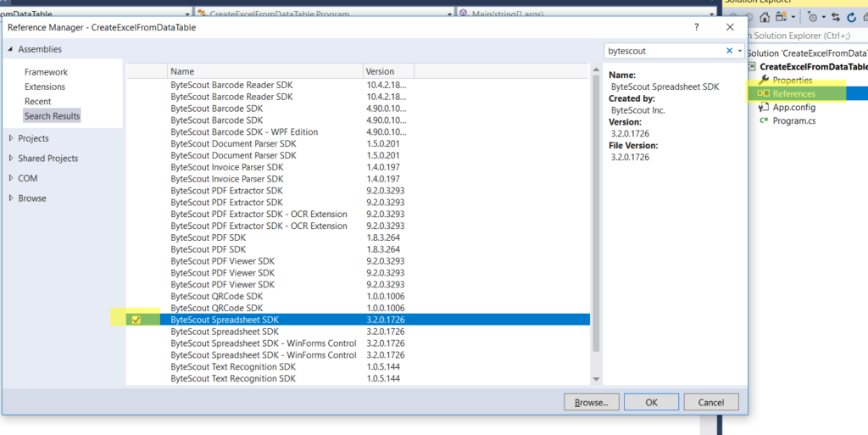
Task: Sort by the Name column header
Action: pyautogui.click(x=265, y=71)
